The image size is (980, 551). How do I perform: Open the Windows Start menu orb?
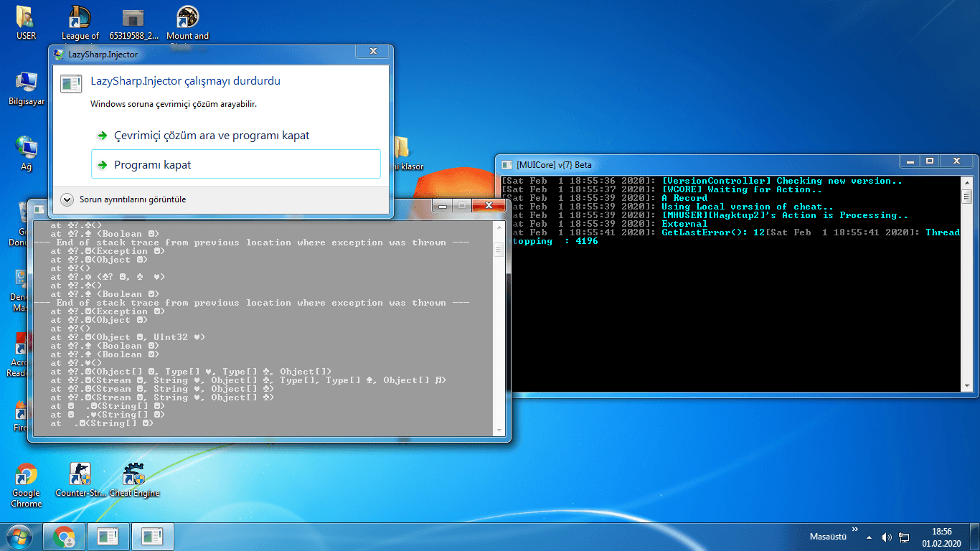(18, 536)
